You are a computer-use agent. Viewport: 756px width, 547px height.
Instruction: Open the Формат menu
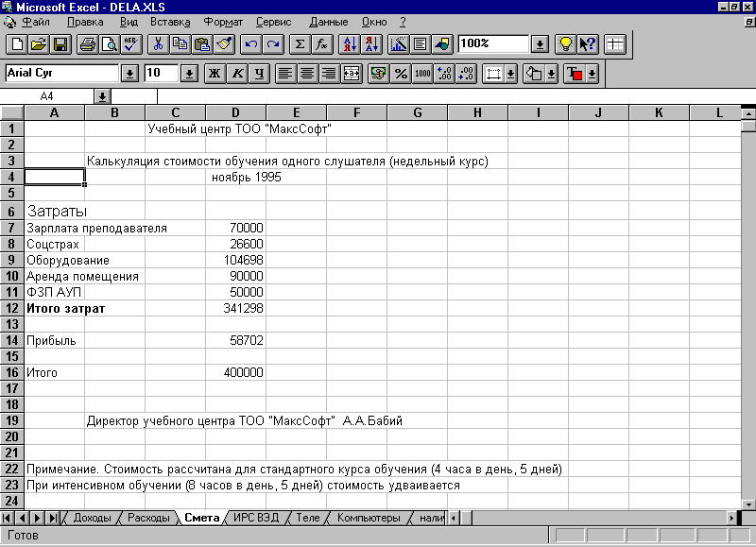(223, 22)
